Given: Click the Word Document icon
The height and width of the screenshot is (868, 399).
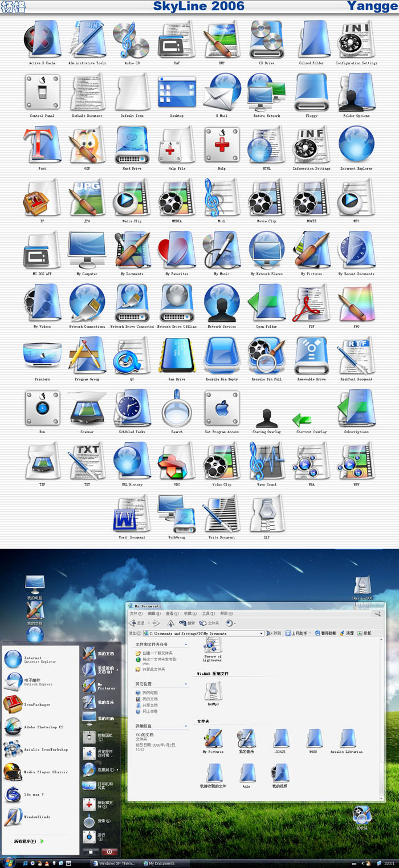Looking at the screenshot, I should tap(132, 514).
